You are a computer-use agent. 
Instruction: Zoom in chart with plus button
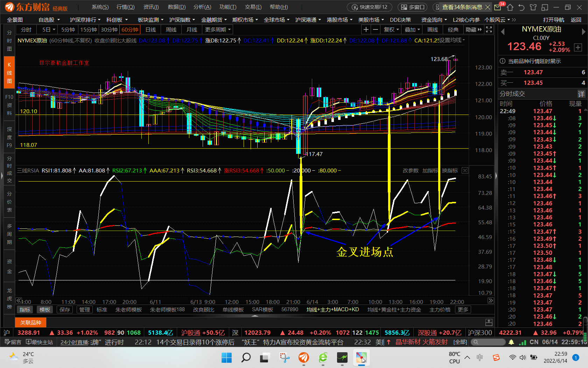(366, 30)
